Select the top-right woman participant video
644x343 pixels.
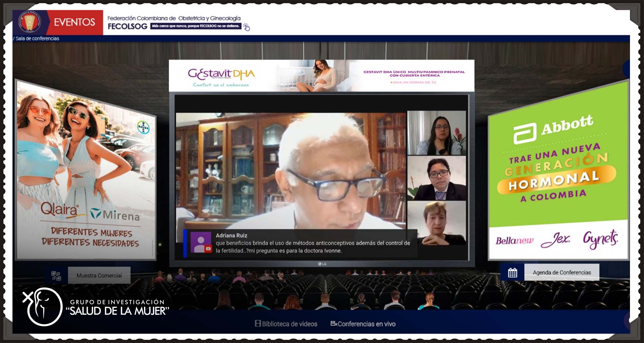click(437, 133)
